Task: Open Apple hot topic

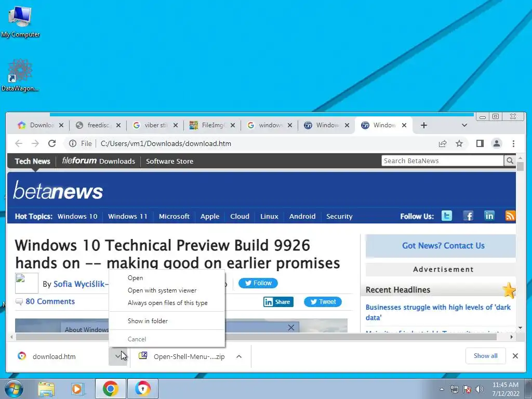Action: [x=210, y=216]
